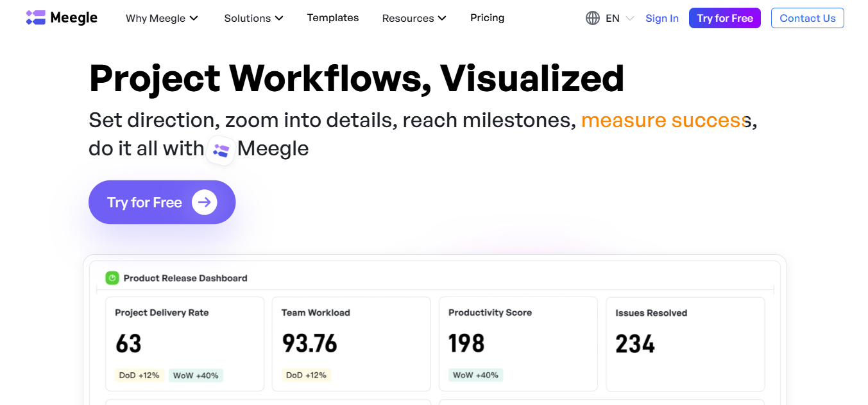Select the Project Delivery Rate card
The image size is (868, 405).
185,343
